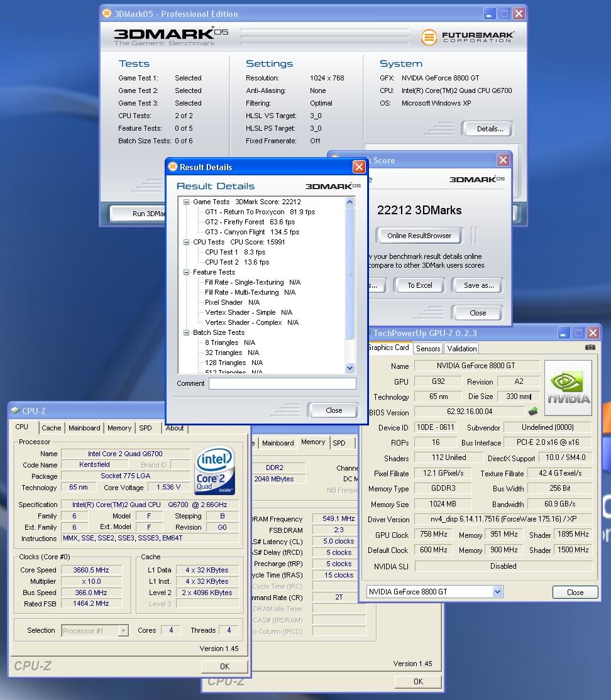Open SPD tab in rear CPU-Z window
Viewport: 611px width, 700px height.
click(x=339, y=443)
